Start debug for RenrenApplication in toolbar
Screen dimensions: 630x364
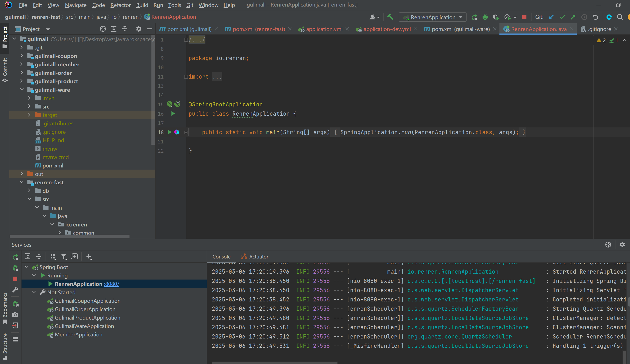click(x=485, y=17)
